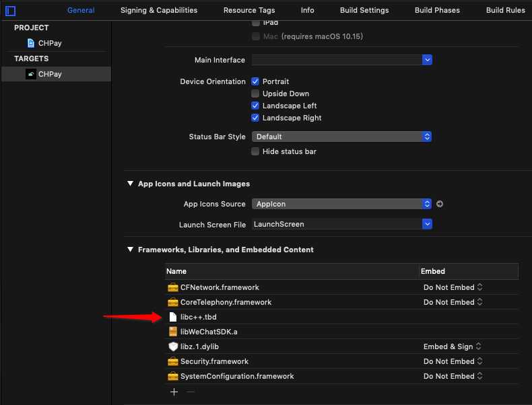Select the SystemConfiguration.framework row name
The image size is (532, 405).
(x=237, y=376)
